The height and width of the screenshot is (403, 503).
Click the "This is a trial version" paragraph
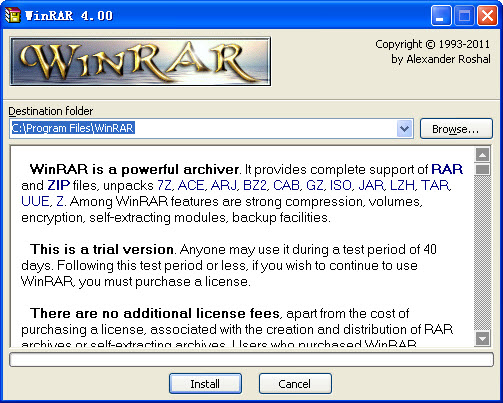point(229,265)
